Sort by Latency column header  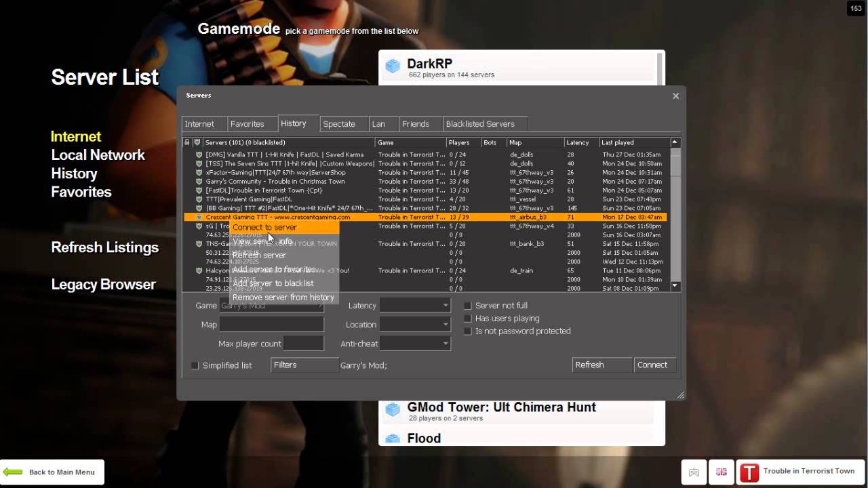tap(581, 142)
